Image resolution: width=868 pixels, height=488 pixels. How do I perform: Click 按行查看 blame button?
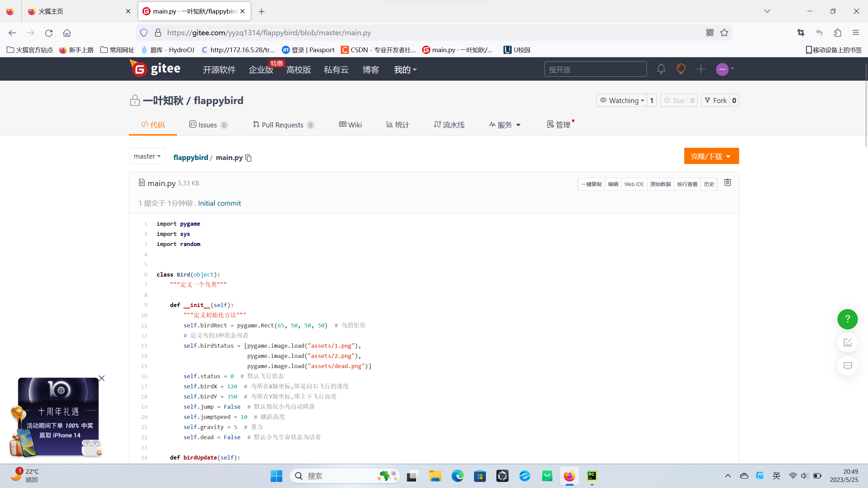pyautogui.click(x=687, y=184)
